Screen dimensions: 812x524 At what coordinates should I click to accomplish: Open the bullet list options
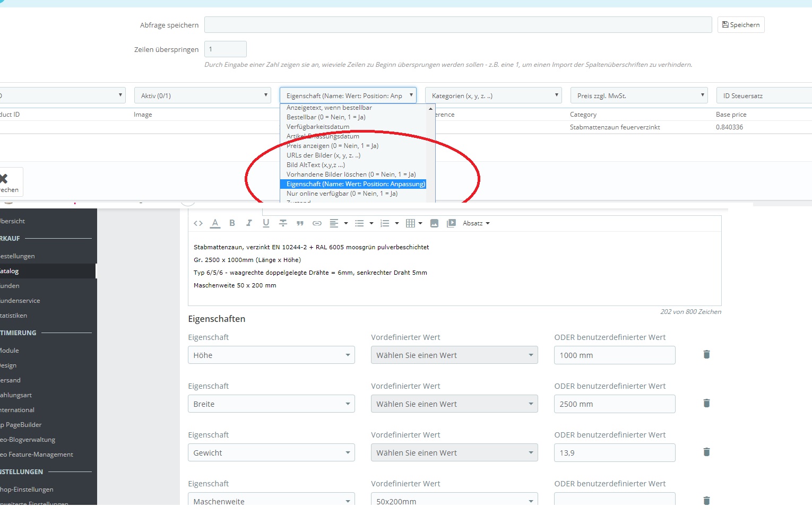364,223
